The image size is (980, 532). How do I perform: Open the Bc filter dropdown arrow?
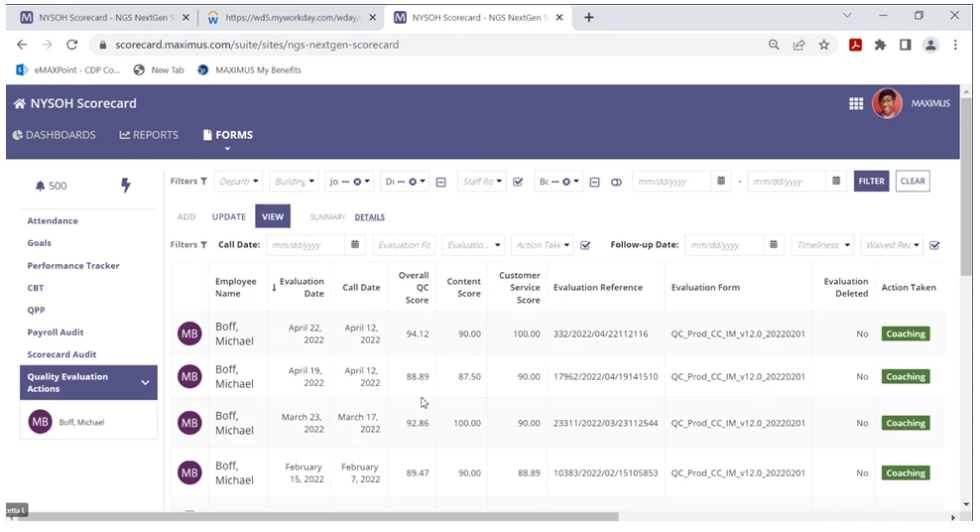click(x=576, y=182)
